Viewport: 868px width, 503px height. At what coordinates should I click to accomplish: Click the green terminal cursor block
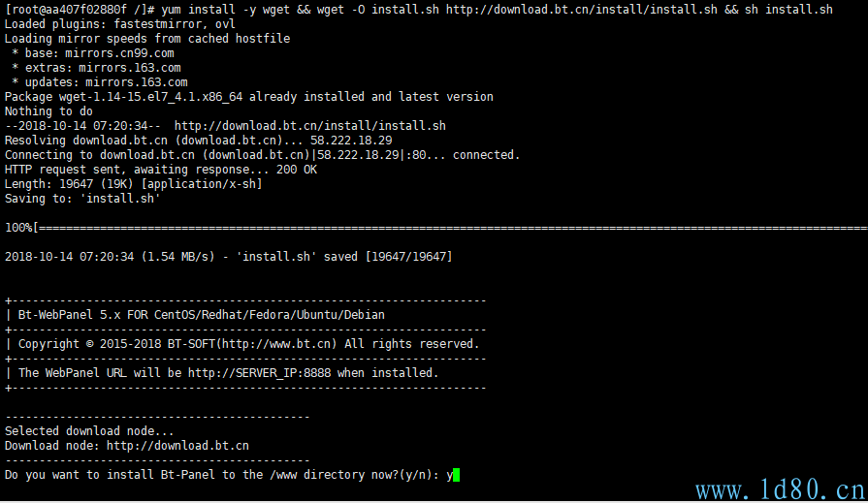(x=456, y=475)
